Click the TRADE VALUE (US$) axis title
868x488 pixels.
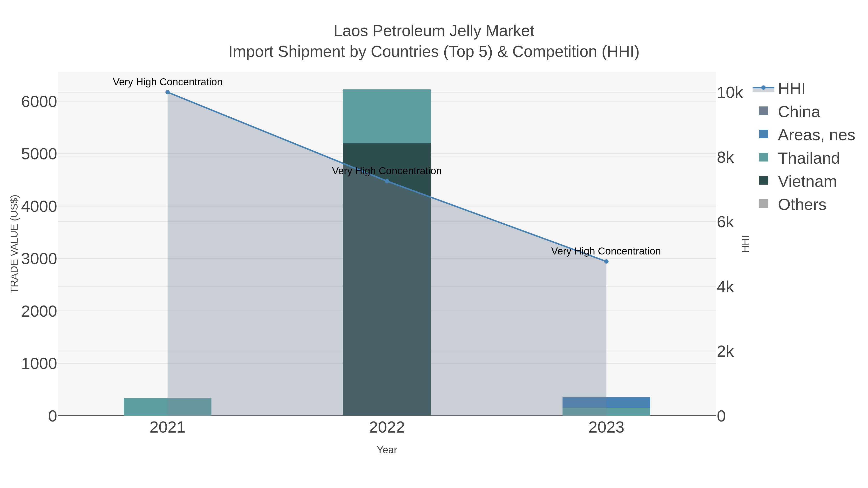tap(14, 244)
